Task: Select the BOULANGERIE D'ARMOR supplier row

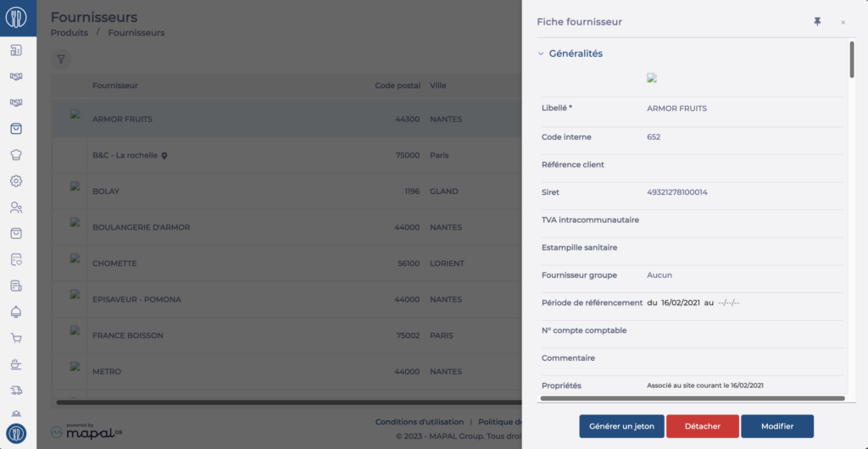Action: tap(287, 227)
